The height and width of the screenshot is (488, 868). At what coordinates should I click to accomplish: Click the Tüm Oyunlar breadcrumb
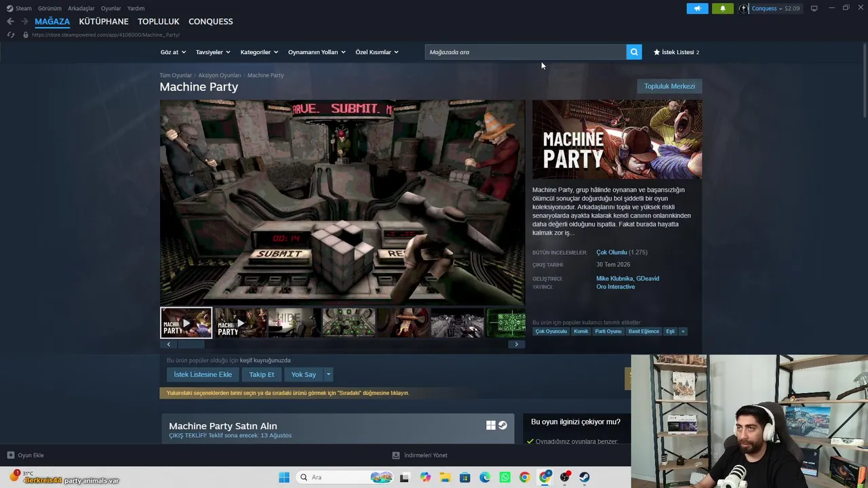(x=176, y=75)
